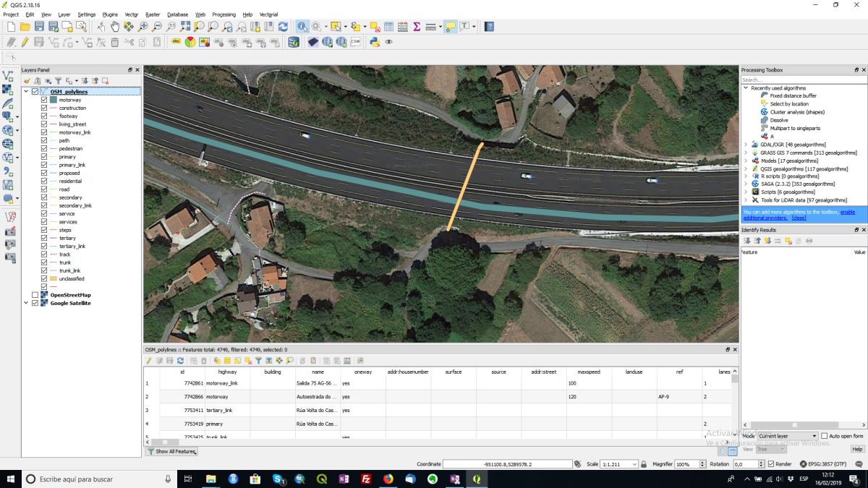This screenshot has width=868, height=488.
Task: Open EPSG:3857 (OTF) CRS button
Action: coord(822,464)
